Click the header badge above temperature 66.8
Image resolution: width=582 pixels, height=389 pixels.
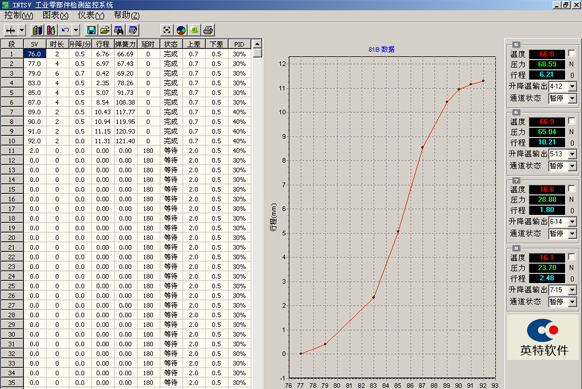(x=516, y=44)
